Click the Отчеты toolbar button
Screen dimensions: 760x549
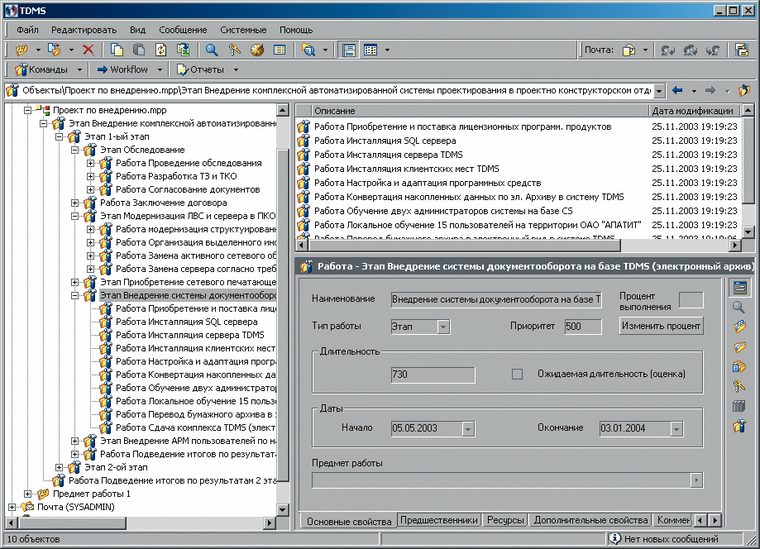tap(201, 70)
